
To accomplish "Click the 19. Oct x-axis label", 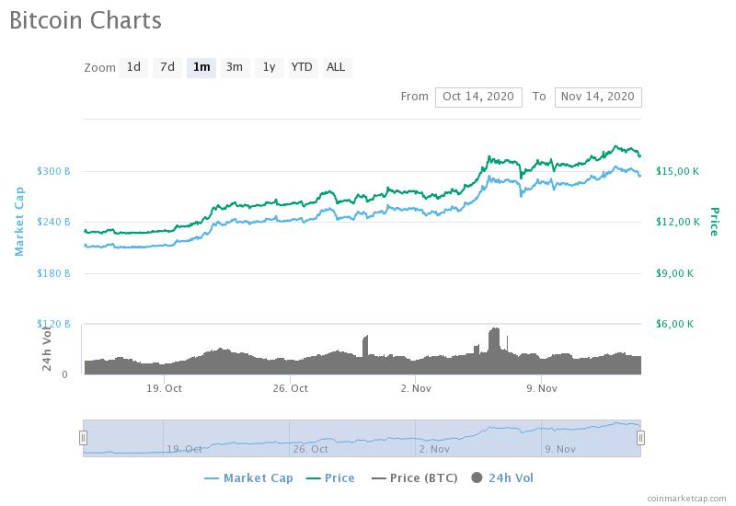I will [164, 389].
